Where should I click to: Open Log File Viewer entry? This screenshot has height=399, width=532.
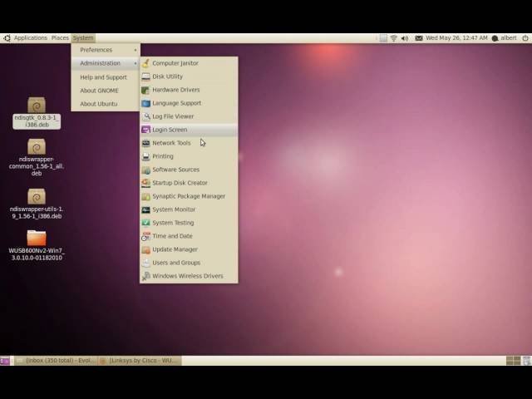(189, 116)
